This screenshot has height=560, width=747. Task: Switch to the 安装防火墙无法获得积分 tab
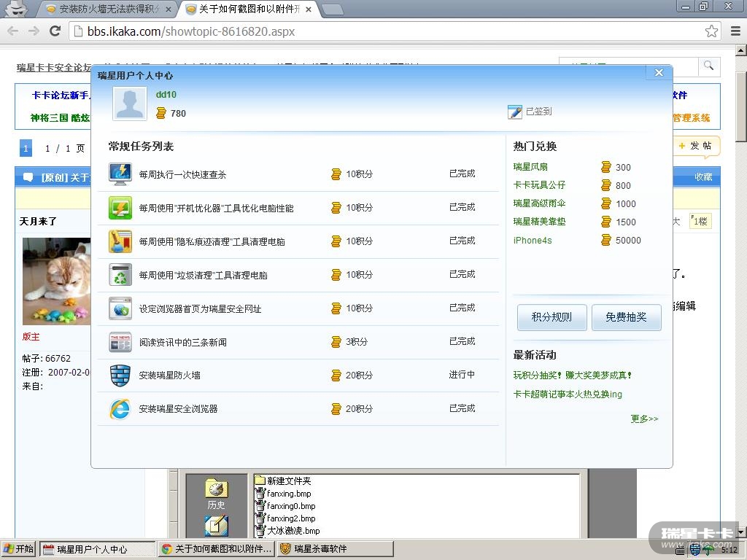(x=109, y=9)
